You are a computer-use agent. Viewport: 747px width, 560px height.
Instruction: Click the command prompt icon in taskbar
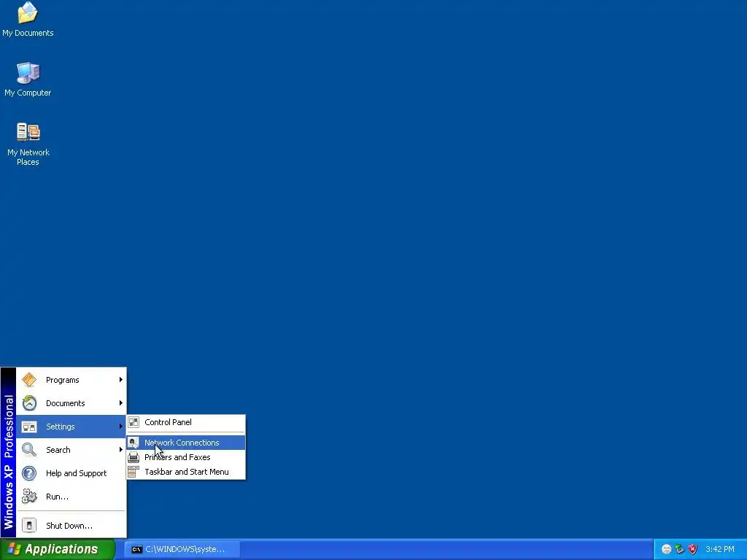click(x=136, y=549)
